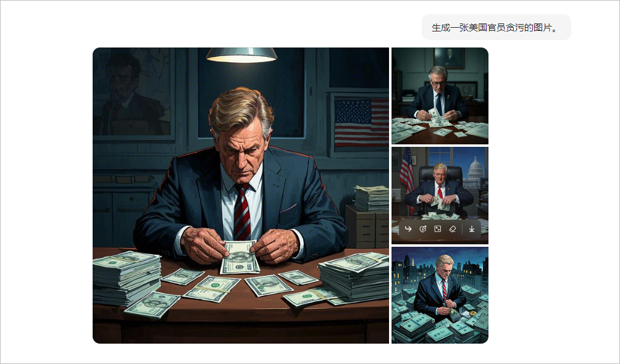This screenshot has width=620, height=364.
Task: Click the outpaint frame icon in the hover toolbar
Action: tap(438, 229)
